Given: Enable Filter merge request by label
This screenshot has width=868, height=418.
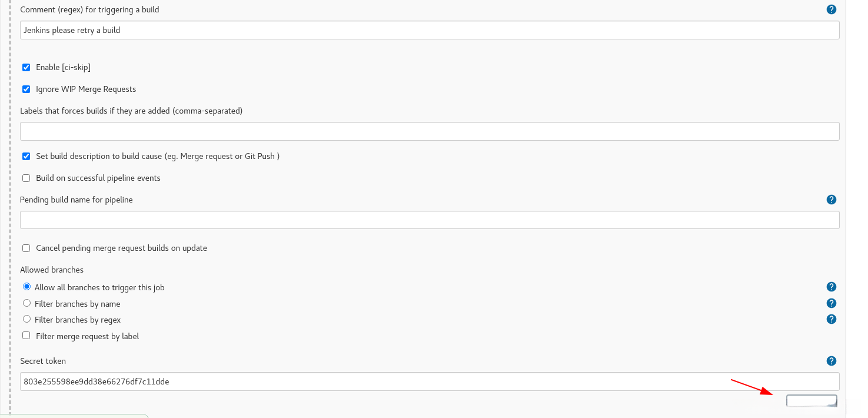Looking at the screenshot, I should tap(26, 336).
